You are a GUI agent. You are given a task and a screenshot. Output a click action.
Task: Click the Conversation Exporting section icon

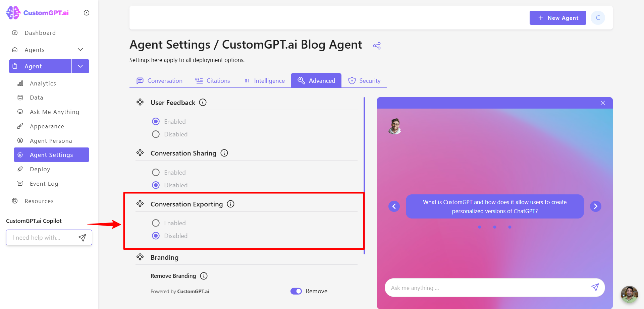coord(140,204)
